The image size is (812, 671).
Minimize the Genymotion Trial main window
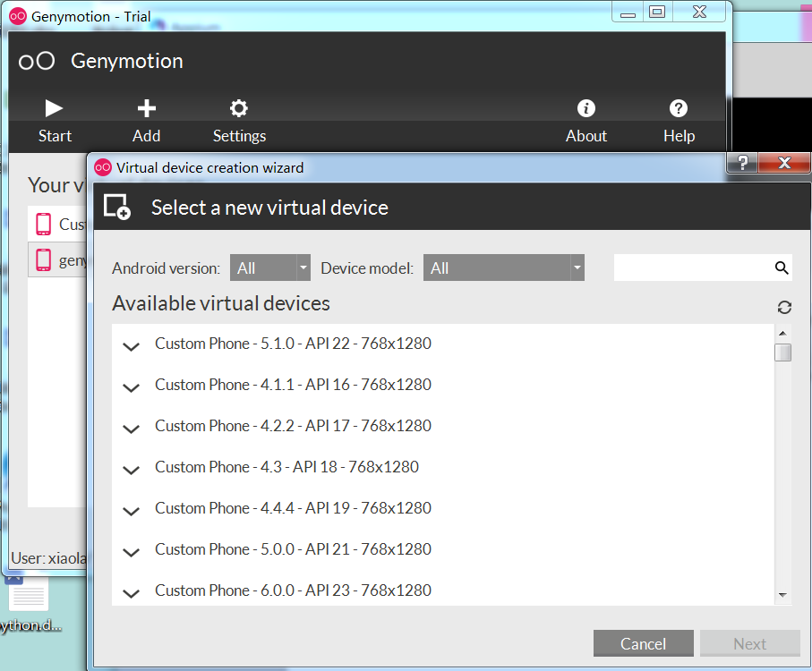[x=628, y=13]
